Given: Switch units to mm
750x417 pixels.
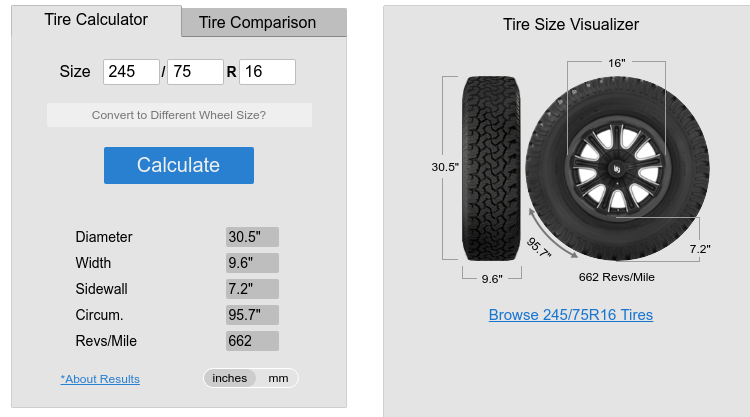Looking at the screenshot, I should [x=278, y=378].
